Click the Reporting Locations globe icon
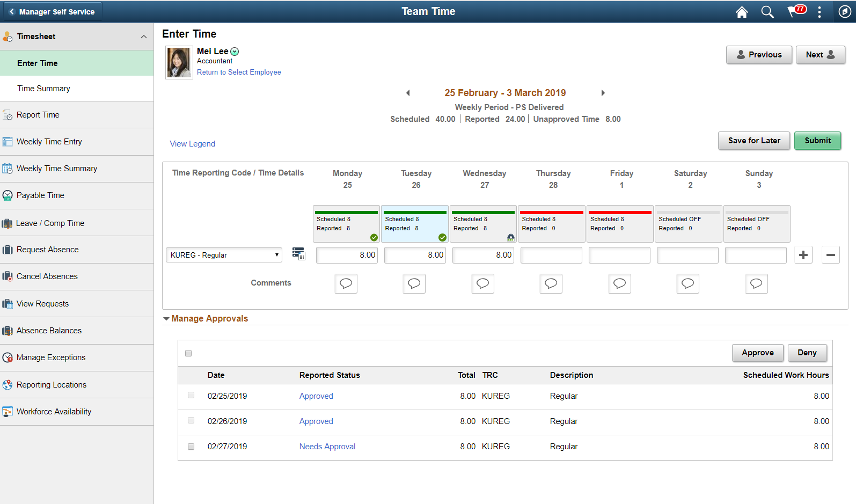 8,385
